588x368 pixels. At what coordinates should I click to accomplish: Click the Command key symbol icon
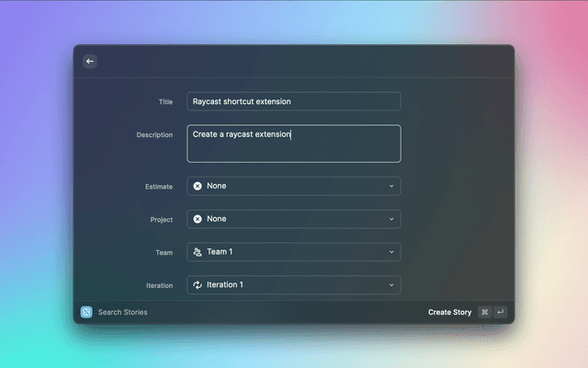point(484,312)
